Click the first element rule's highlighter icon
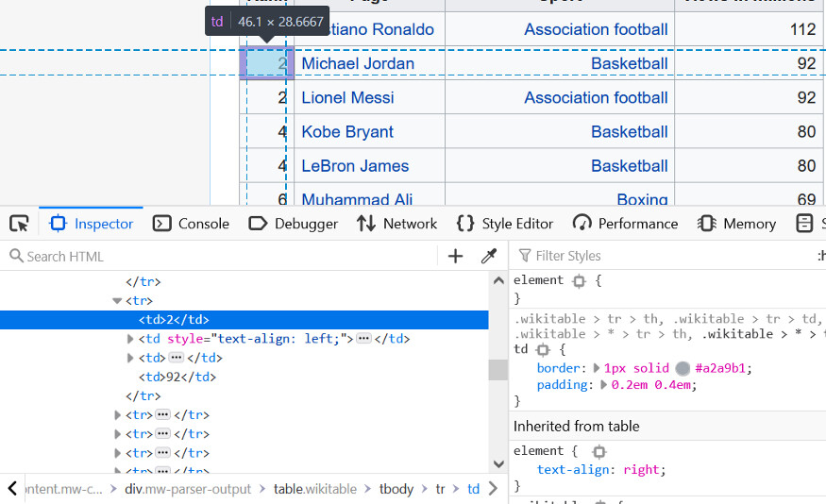Image resolution: width=826 pixels, height=504 pixels. point(580,280)
